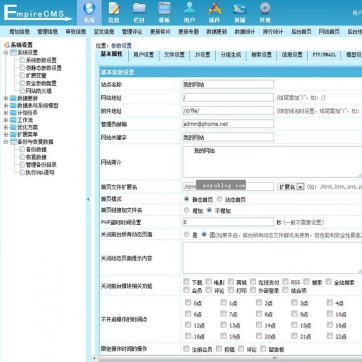Switch to the 基本属性 tab
The width and height of the screenshot is (362, 362).
point(112,55)
